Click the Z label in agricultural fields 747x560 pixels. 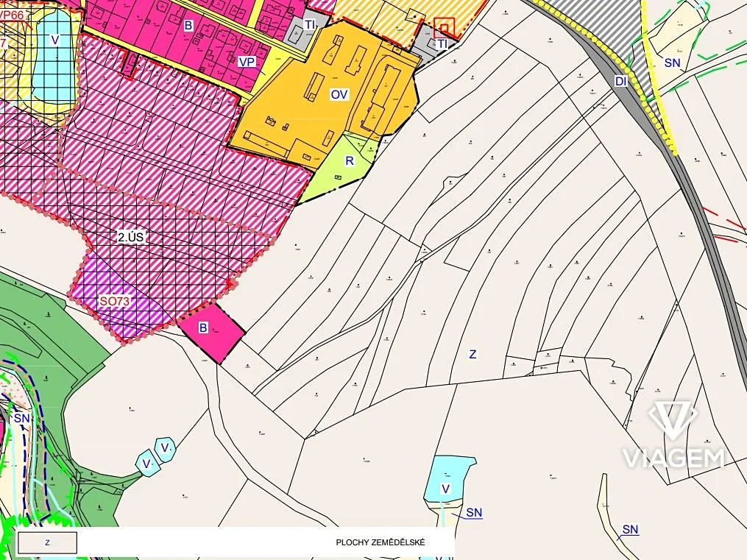[x=472, y=354]
